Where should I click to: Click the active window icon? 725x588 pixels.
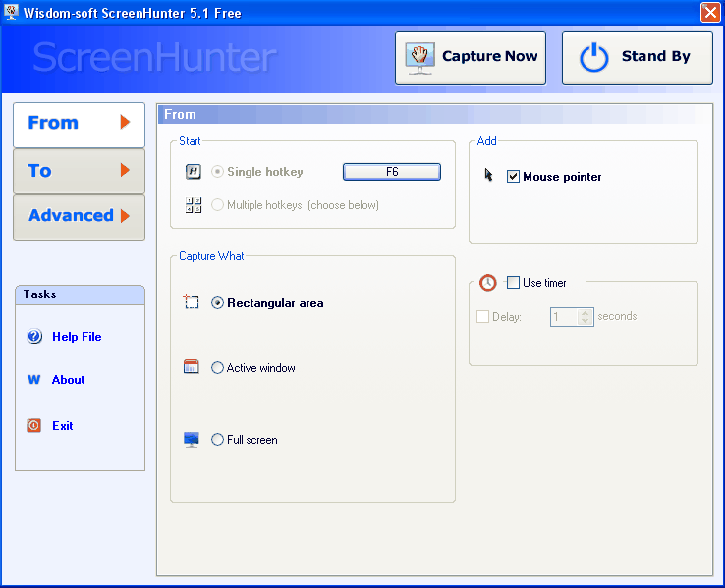click(191, 367)
